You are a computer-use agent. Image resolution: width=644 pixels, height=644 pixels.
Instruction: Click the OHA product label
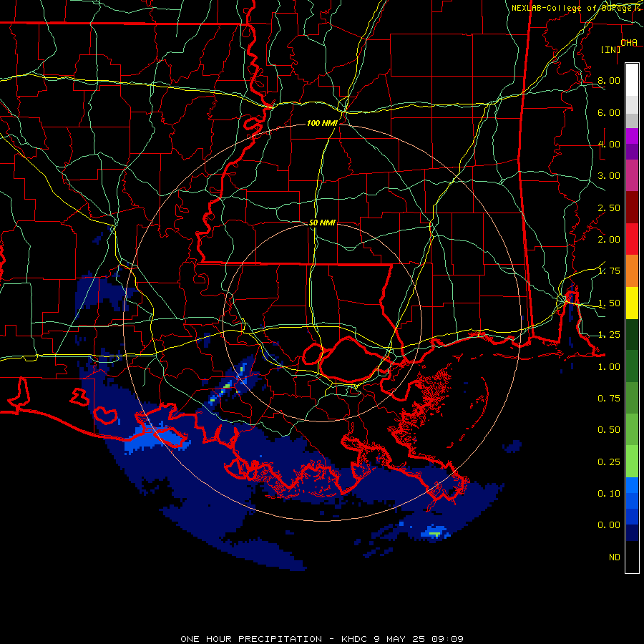tap(629, 43)
